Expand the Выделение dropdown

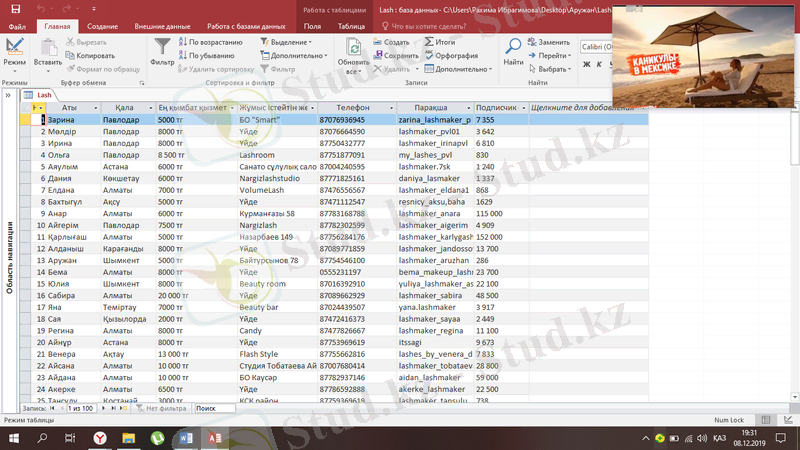coord(289,43)
